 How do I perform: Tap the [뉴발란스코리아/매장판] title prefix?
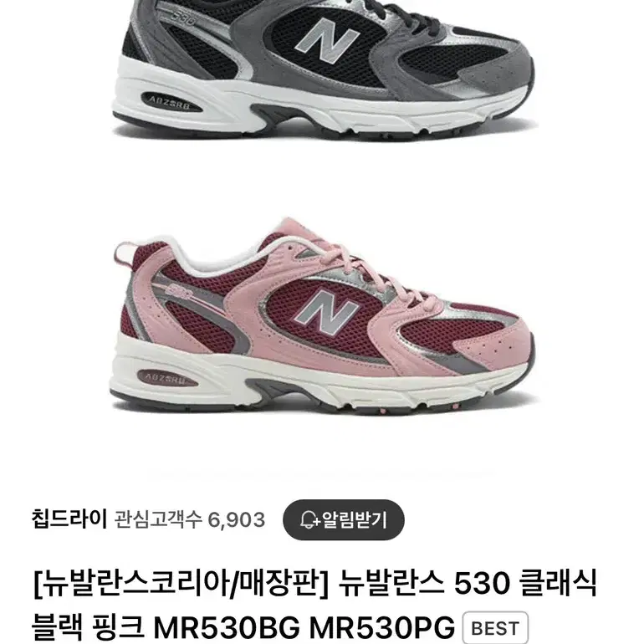pyautogui.click(x=181, y=584)
